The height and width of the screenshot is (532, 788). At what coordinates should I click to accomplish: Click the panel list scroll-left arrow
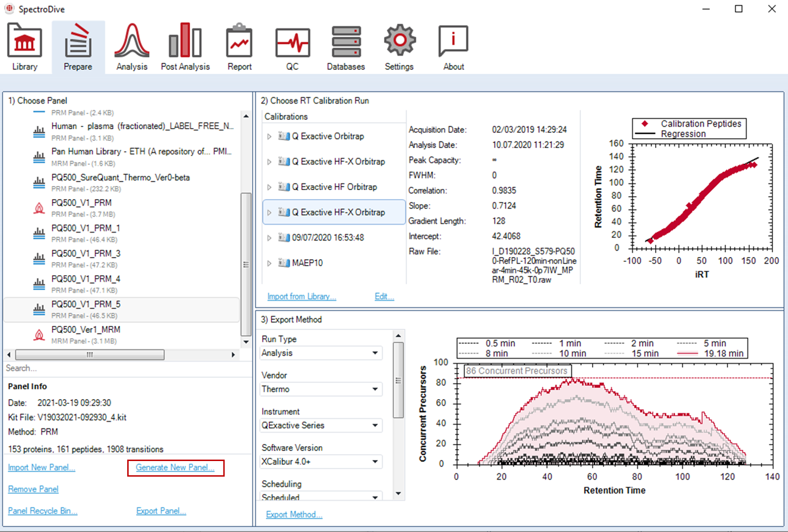click(x=9, y=355)
